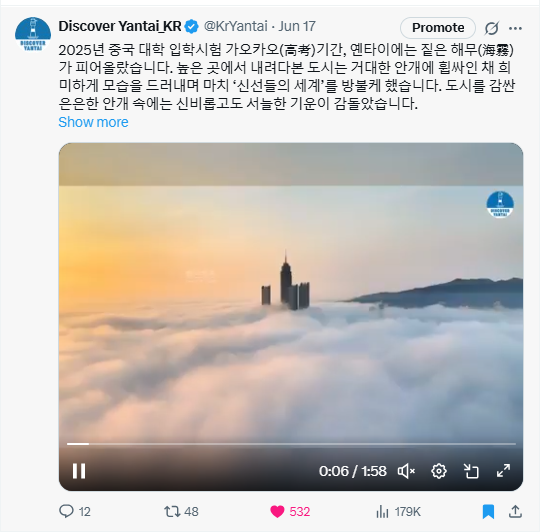This screenshot has width=550, height=532.
Task: Share the post via upload icon
Action: (515, 512)
